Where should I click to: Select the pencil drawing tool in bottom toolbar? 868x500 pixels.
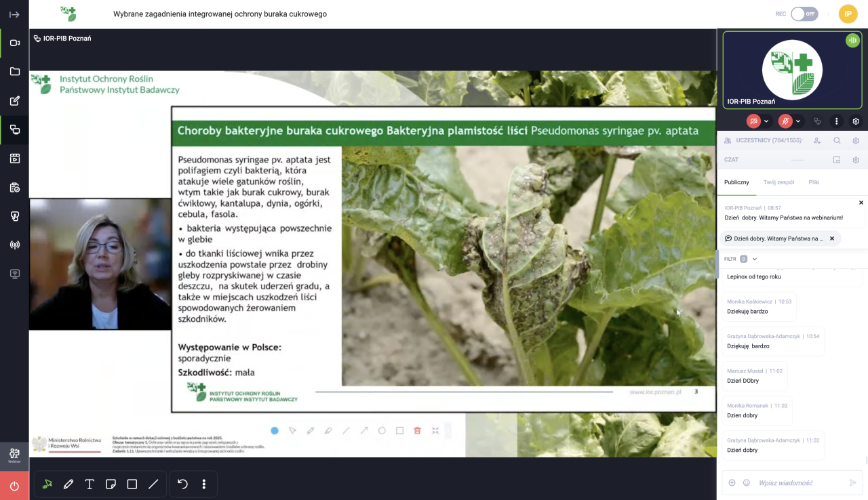(68, 484)
